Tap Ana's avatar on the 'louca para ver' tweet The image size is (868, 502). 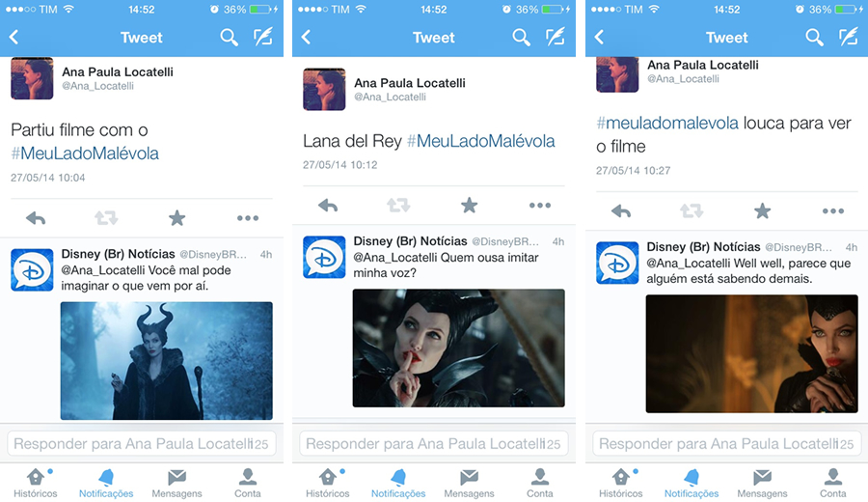pos(617,74)
